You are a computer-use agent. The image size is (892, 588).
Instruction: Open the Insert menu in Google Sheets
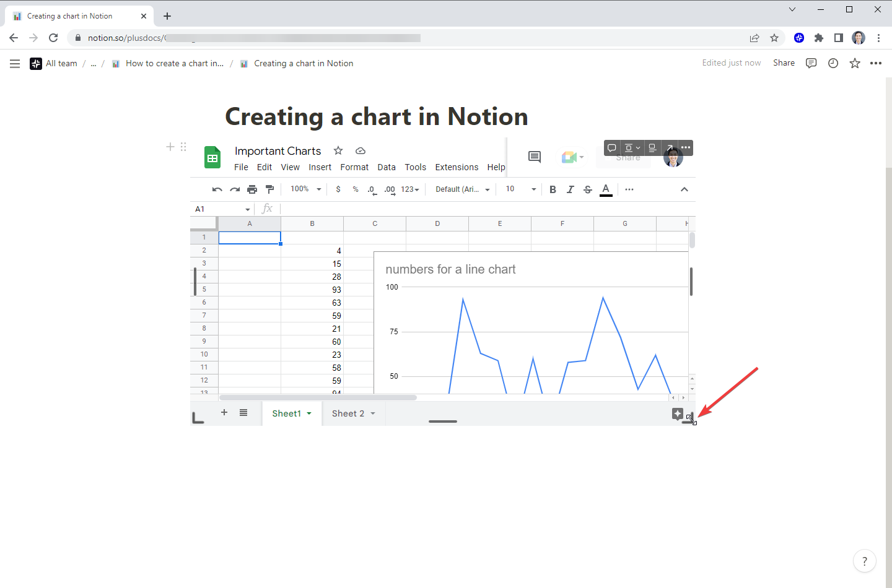pos(320,166)
